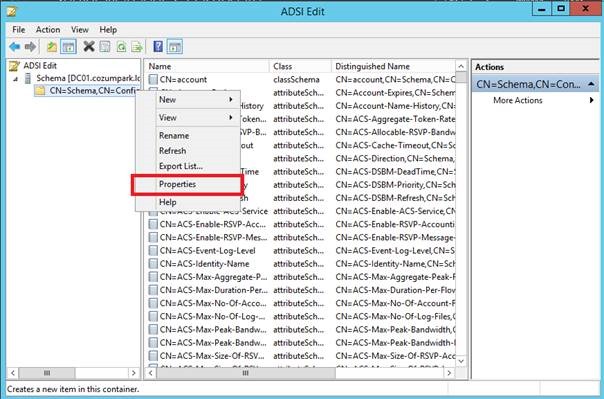Click the icon beside CN=account row

click(153, 79)
